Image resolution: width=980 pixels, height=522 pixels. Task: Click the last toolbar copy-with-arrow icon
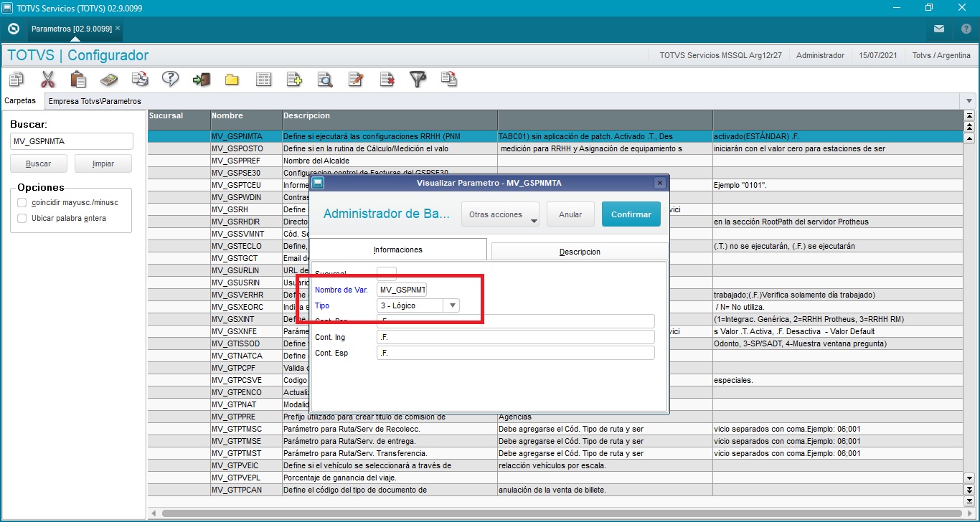(x=448, y=79)
